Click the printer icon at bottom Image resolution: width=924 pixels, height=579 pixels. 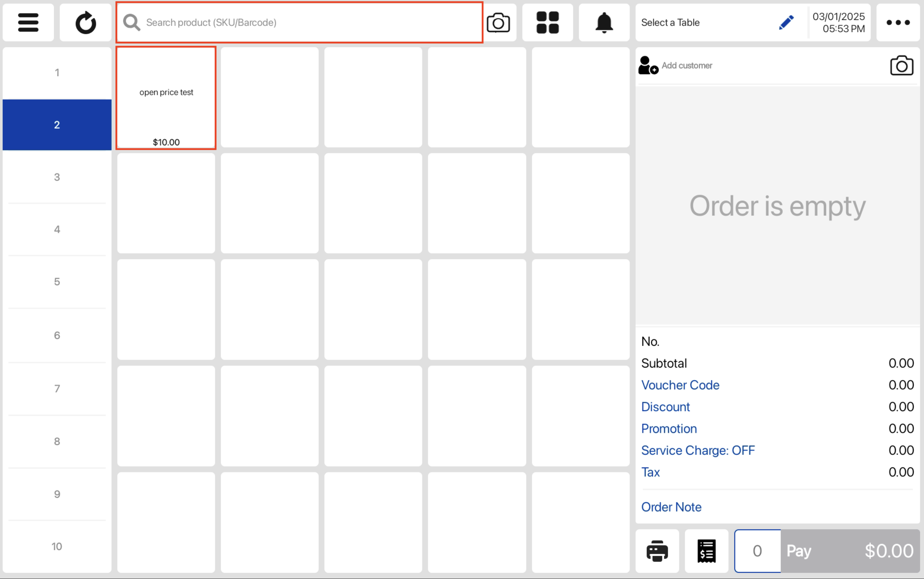657,551
